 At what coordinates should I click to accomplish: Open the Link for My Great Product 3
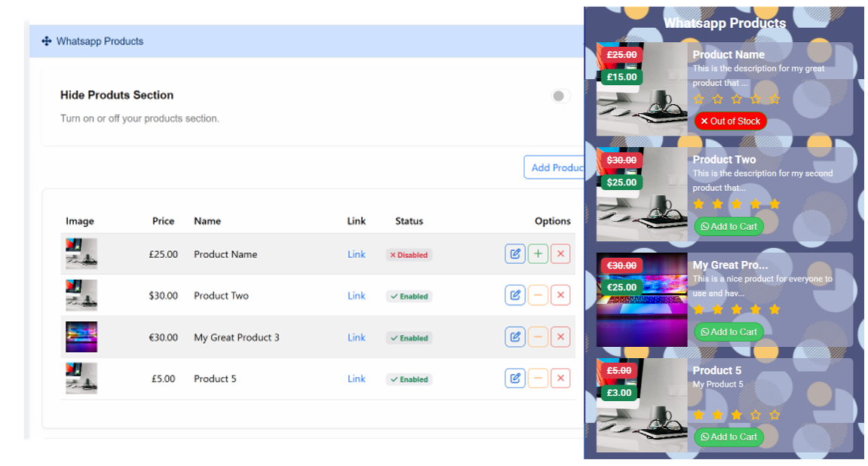pos(357,337)
